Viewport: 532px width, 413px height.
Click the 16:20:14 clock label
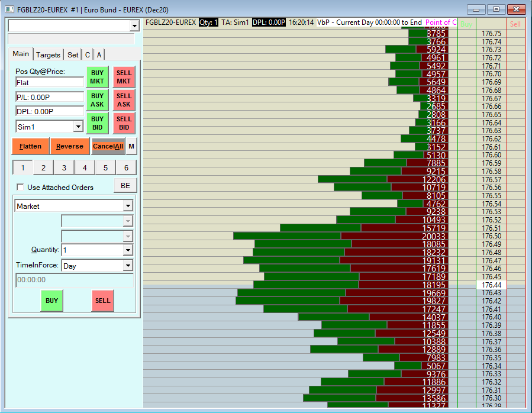[x=301, y=22]
